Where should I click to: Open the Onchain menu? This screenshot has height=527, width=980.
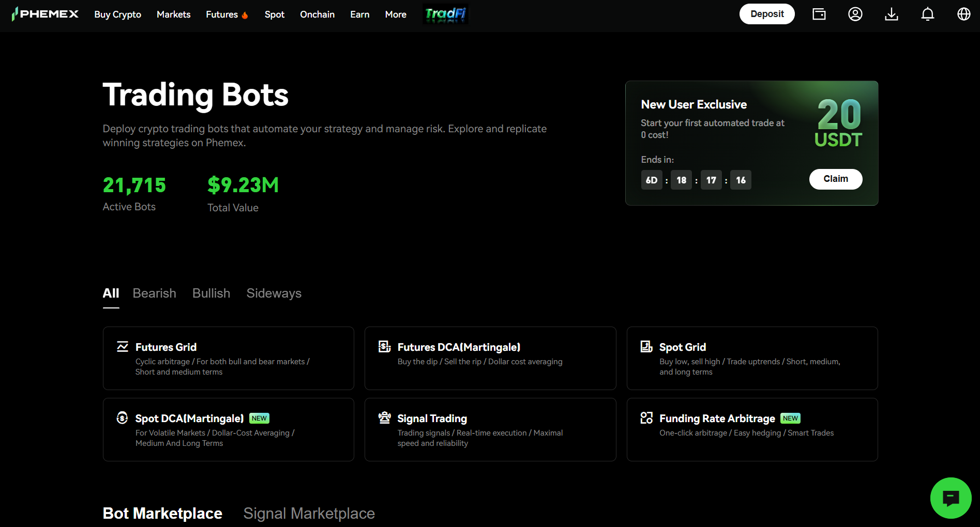(318, 14)
